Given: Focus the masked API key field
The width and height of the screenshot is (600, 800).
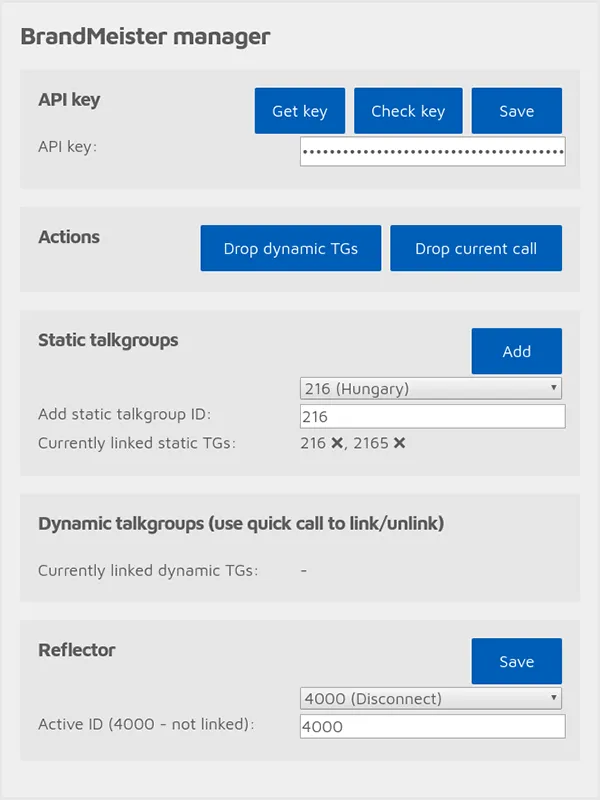Looking at the screenshot, I should (433, 152).
